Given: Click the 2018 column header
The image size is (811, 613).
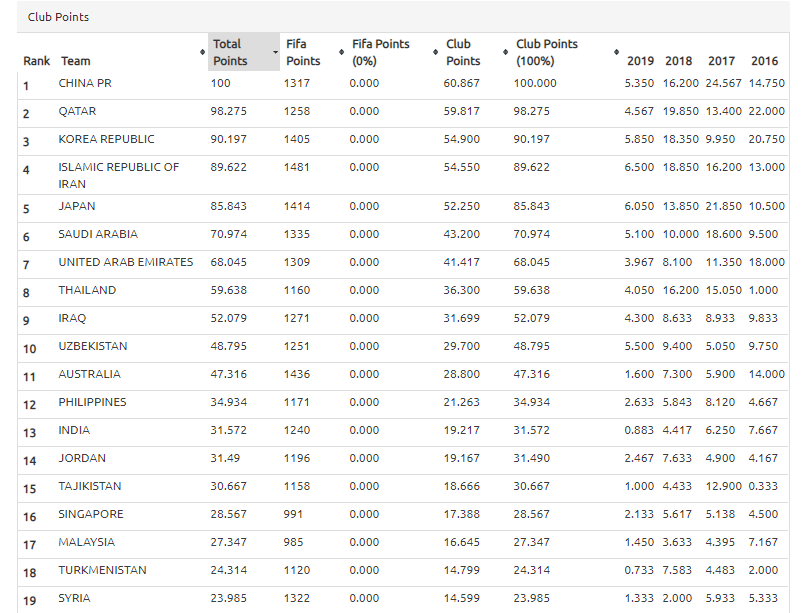Looking at the screenshot, I should point(678,61).
